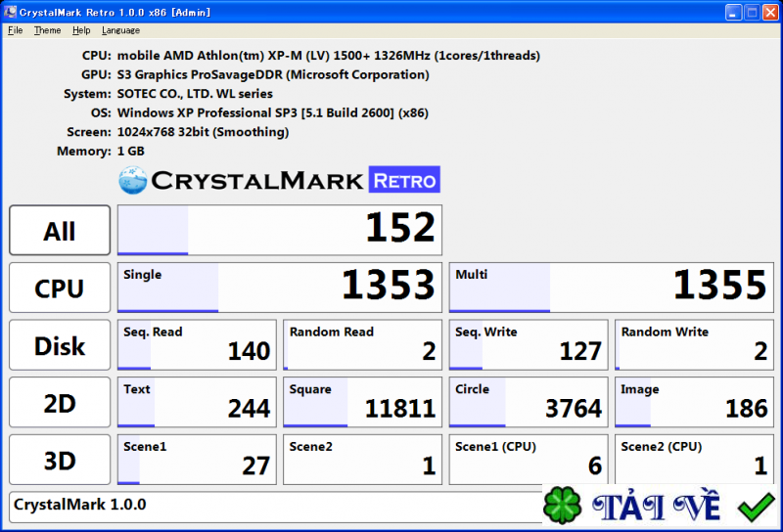Open the Help menu
This screenshot has width=783, height=532.
click(x=81, y=30)
